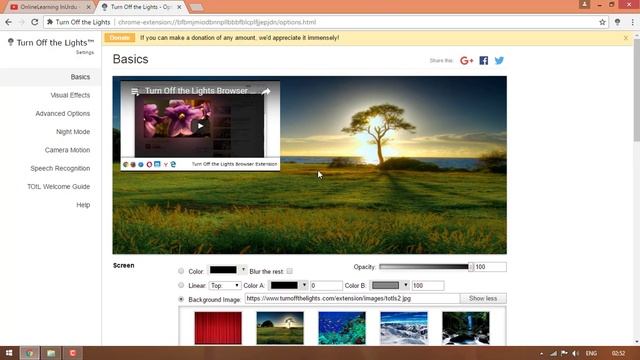
Task: Select the Color radio option
Action: pos(181,271)
